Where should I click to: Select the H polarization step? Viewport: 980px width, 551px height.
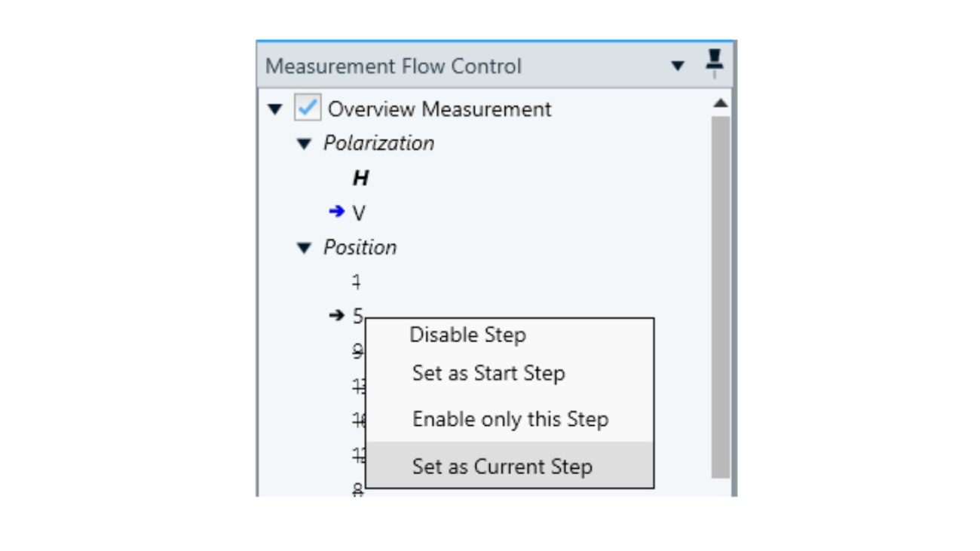(x=360, y=177)
